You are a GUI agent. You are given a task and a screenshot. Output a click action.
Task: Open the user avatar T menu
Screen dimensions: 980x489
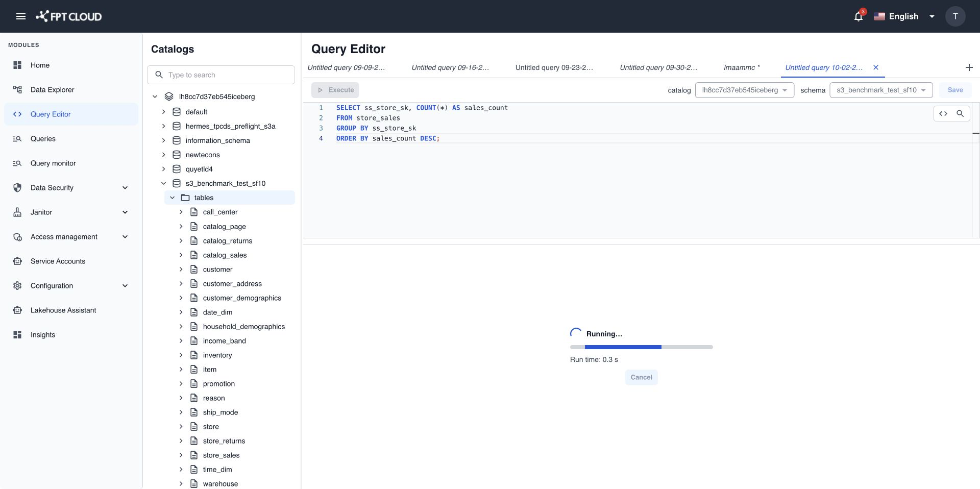click(955, 16)
